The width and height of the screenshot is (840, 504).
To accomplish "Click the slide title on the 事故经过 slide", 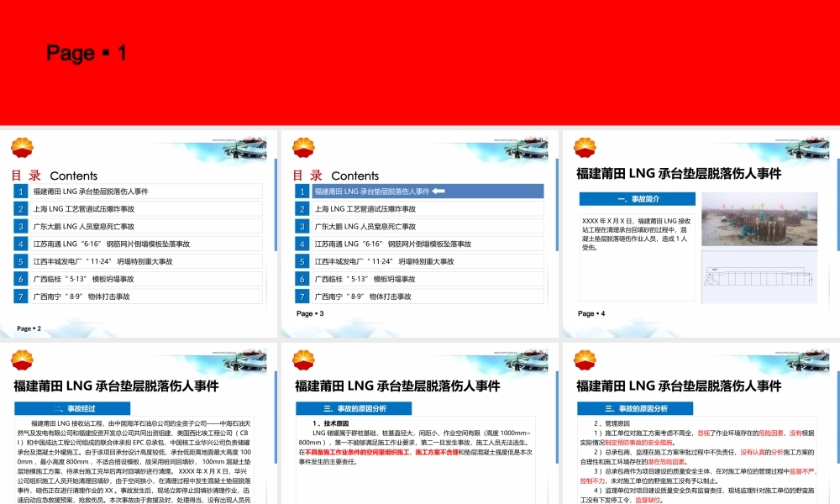I will [116, 386].
